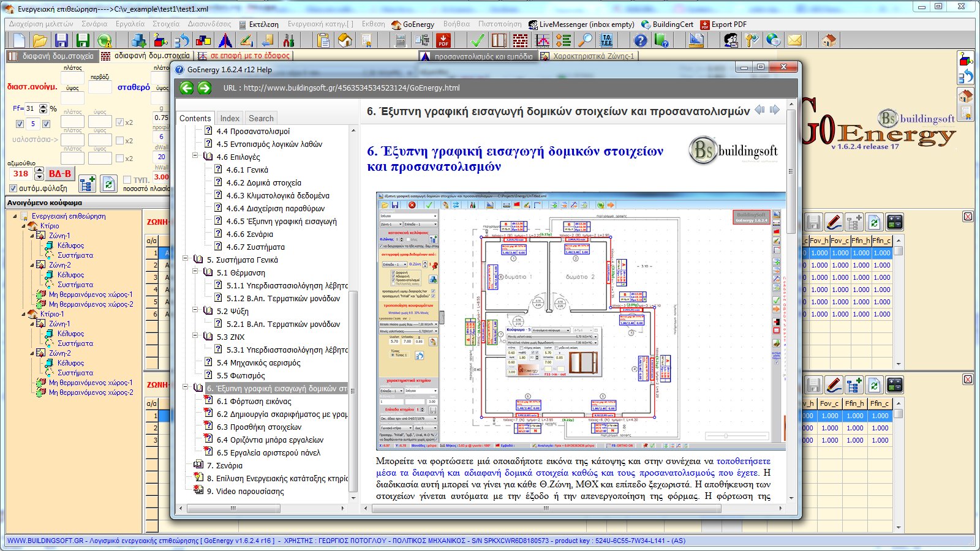Click the T.O.T.E.E. toolbar icon
The height and width of the screenshot is (551, 980).
(x=606, y=40)
